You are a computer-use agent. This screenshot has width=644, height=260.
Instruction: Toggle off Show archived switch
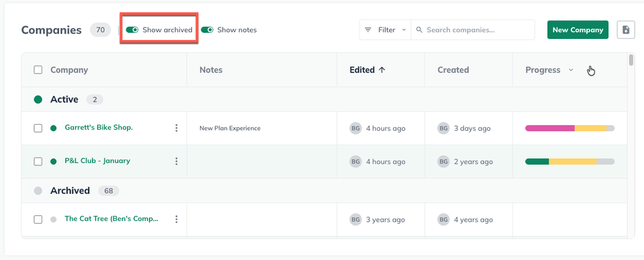point(132,30)
